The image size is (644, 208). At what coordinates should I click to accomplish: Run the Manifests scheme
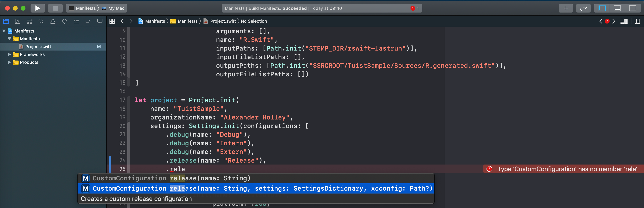pyautogui.click(x=37, y=8)
